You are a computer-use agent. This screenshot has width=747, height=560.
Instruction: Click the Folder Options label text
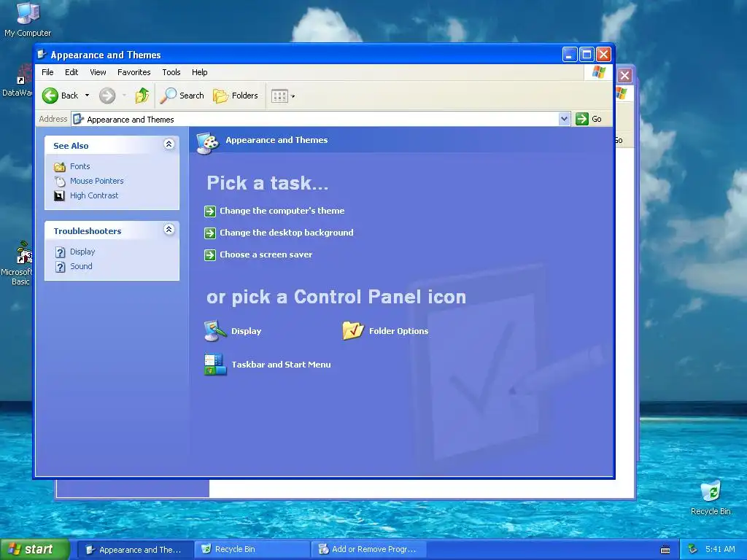pyautogui.click(x=399, y=331)
